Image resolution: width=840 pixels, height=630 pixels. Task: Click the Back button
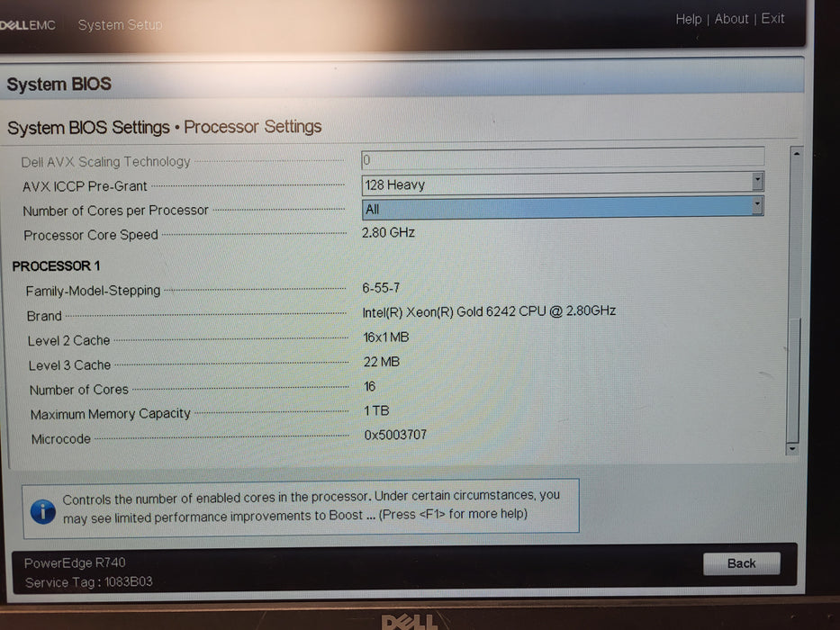742,563
